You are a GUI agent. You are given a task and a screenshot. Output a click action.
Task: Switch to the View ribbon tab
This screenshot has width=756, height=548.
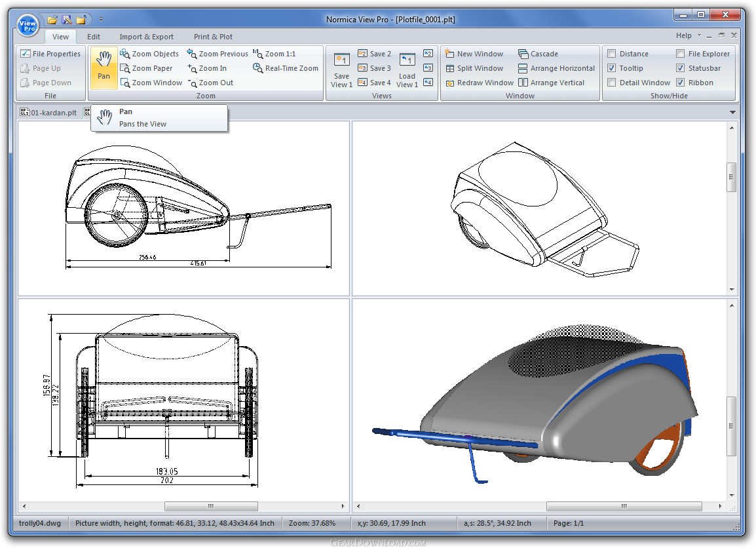pos(60,37)
